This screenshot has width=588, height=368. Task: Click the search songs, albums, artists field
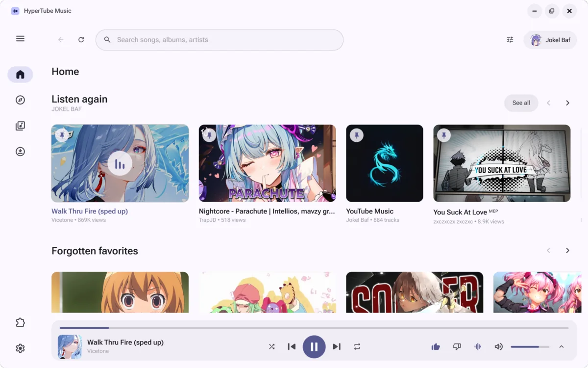[x=220, y=40]
